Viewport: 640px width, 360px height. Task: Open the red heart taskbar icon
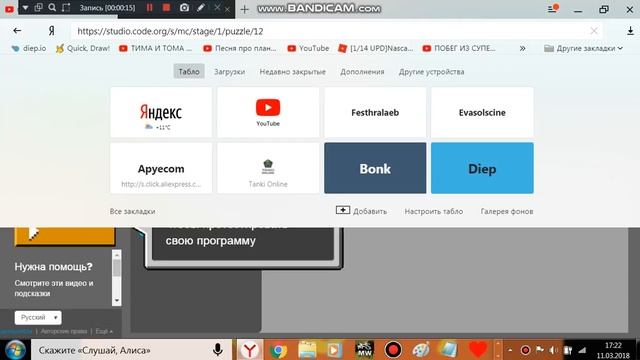(478, 350)
